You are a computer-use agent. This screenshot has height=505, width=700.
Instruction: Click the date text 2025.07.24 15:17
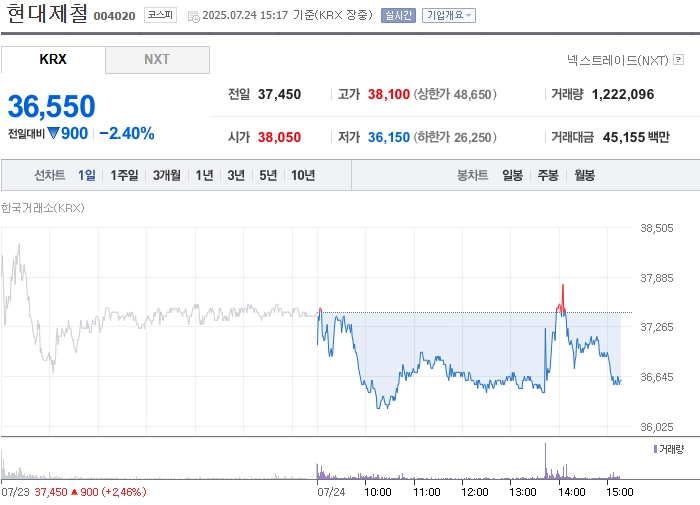[245, 15]
